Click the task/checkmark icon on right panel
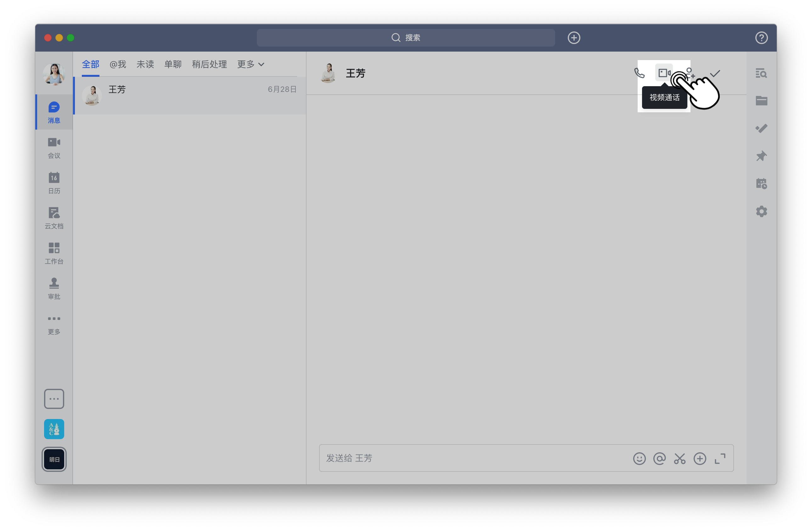 (761, 128)
